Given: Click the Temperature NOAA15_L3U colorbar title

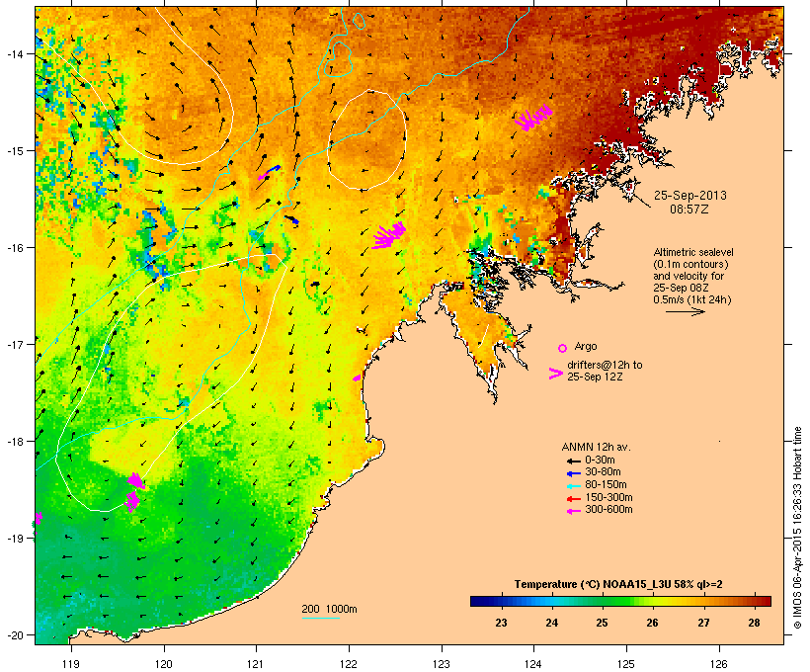Looking at the screenshot, I should tap(618, 585).
